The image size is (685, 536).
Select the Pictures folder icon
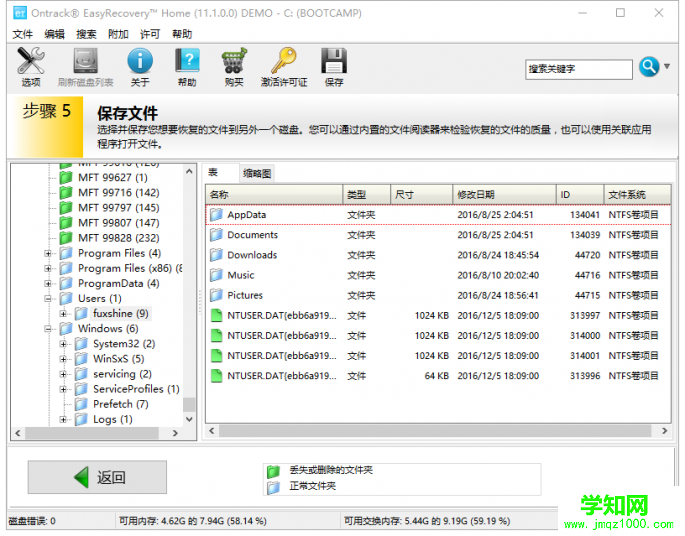216,295
